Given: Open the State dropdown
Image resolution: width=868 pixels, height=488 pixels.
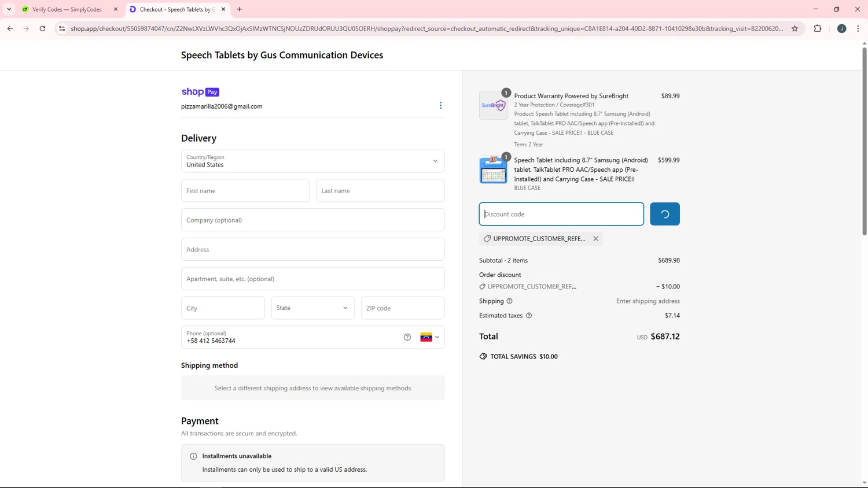Looking at the screenshot, I should (x=312, y=308).
